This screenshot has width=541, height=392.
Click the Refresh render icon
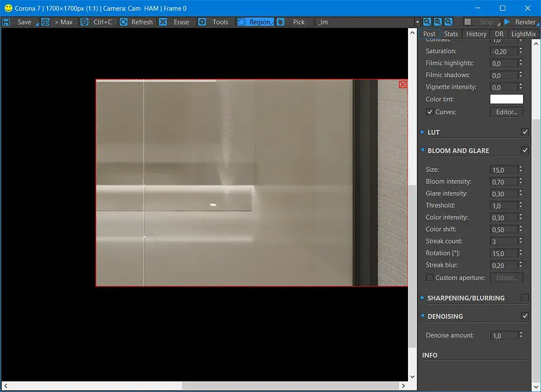point(123,22)
